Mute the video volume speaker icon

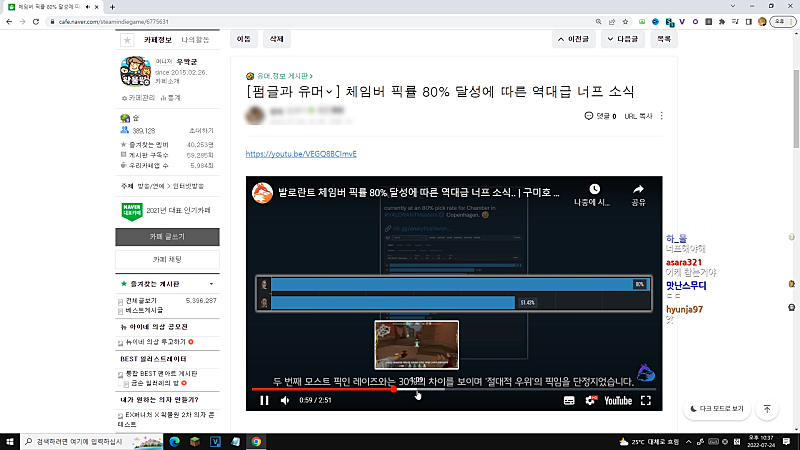tap(285, 400)
